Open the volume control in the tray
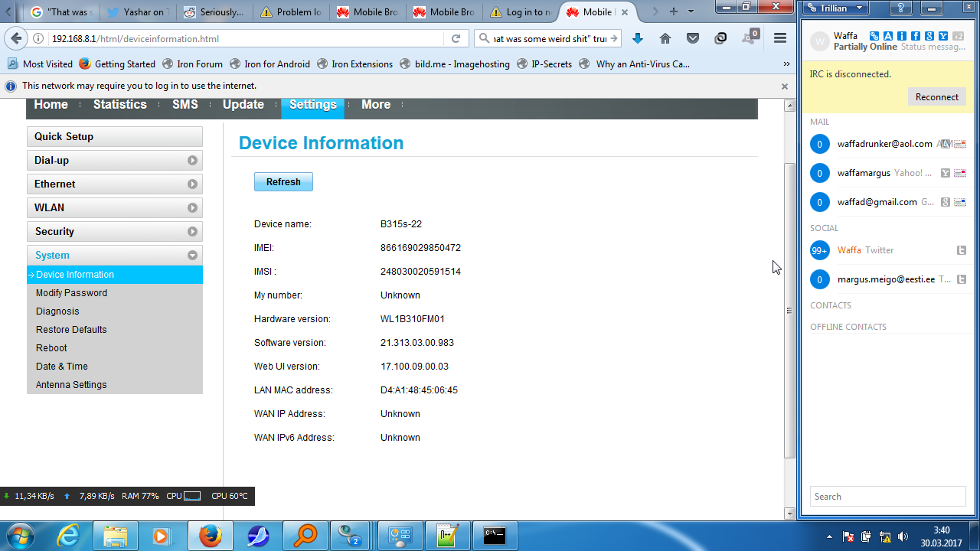 click(x=903, y=536)
